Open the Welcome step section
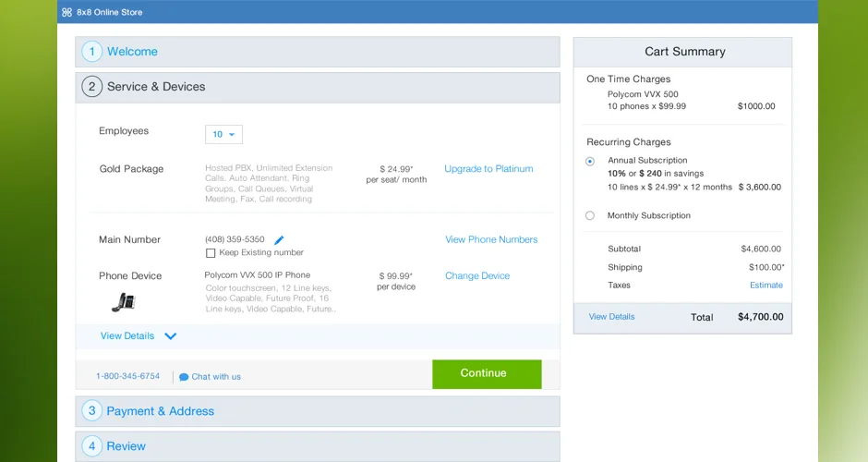 point(318,52)
